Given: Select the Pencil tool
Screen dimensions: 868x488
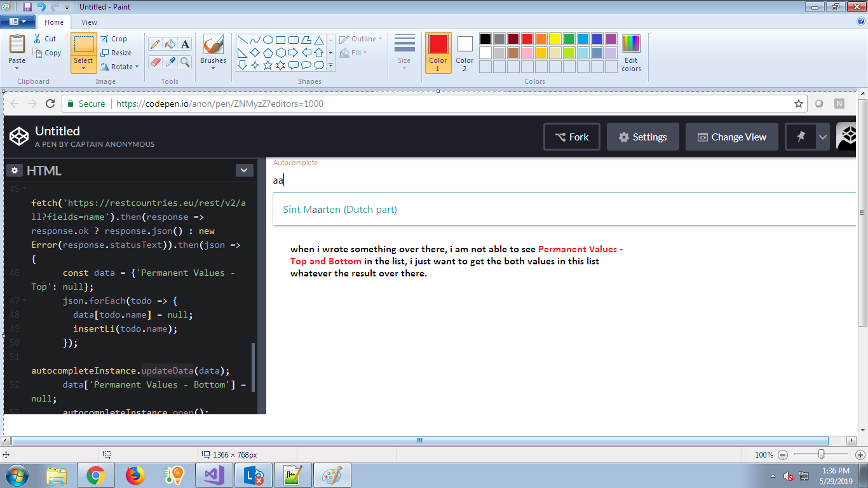Looking at the screenshot, I should [x=154, y=44].
